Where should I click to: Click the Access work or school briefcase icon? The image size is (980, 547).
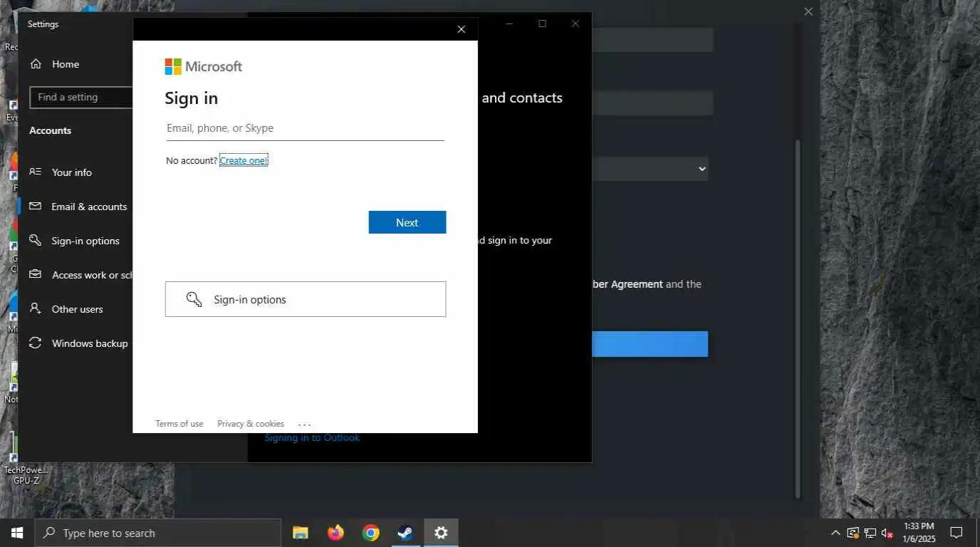click(36, 274)
